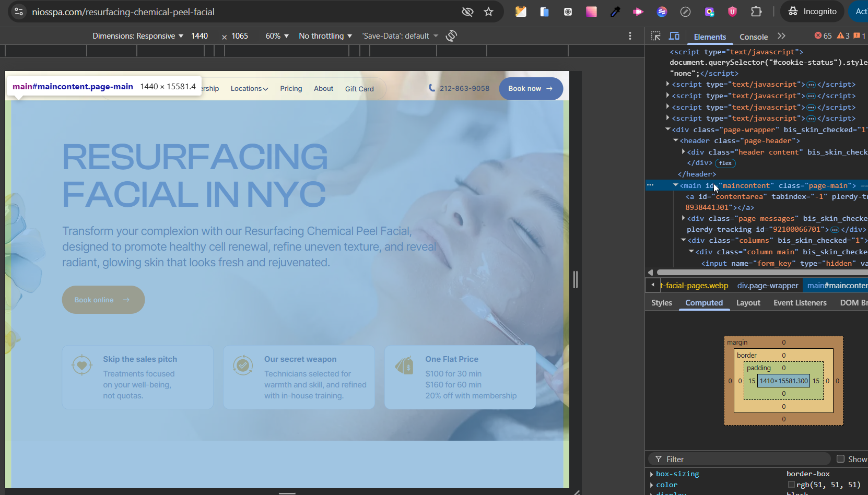Screen dimensions: 868x495
Task: Open the Dimensions Responsive dropdown
Action: pos(138,36)
